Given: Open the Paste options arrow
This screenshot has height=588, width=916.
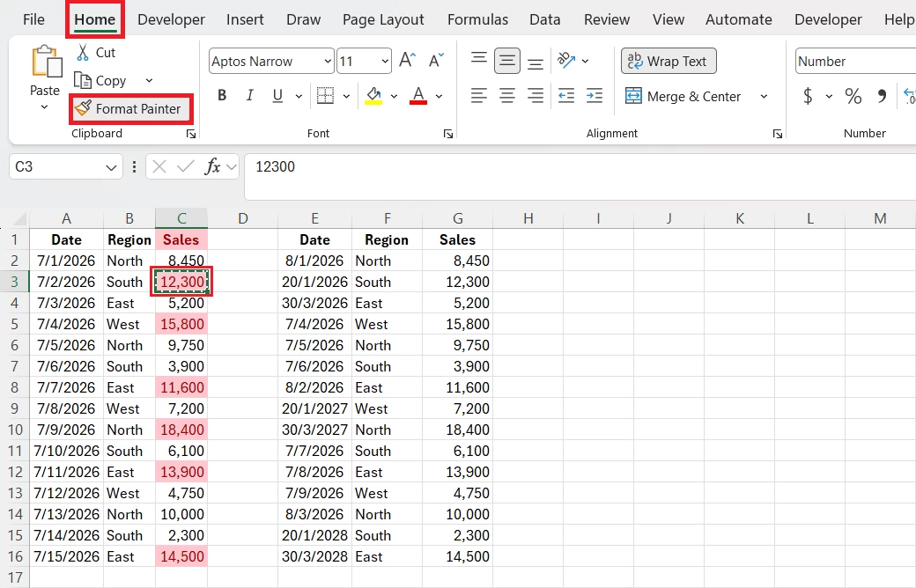Looking at the screenshot, I should (x=44, y=107).
